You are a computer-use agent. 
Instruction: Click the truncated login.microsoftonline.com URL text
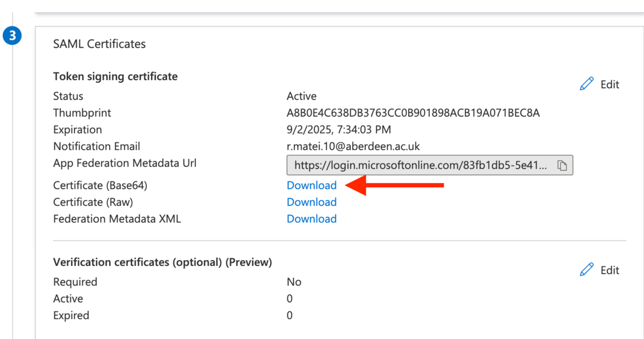pos(420,165)
